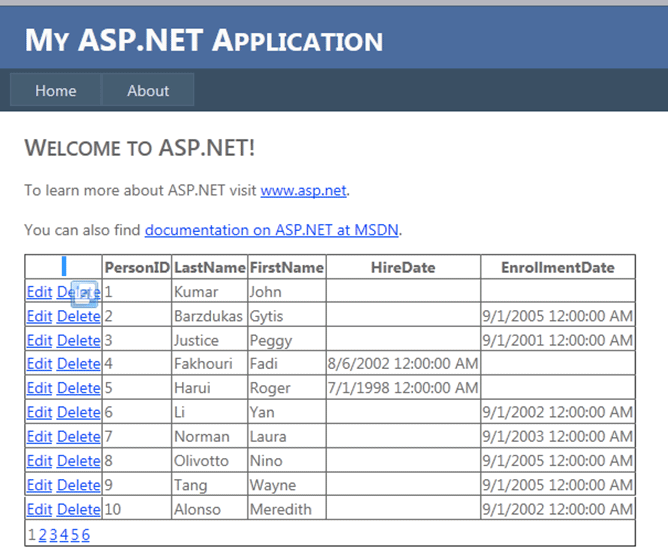
Task: Edit the Justice Peggy row
Action: pos(39,340)
